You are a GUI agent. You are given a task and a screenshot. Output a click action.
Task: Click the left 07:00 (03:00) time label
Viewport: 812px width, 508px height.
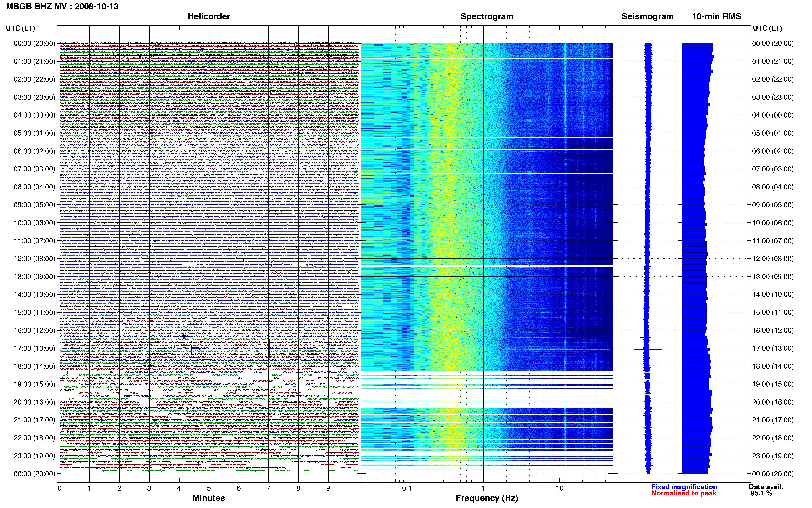pyautogui.click(x=34, y=169)
